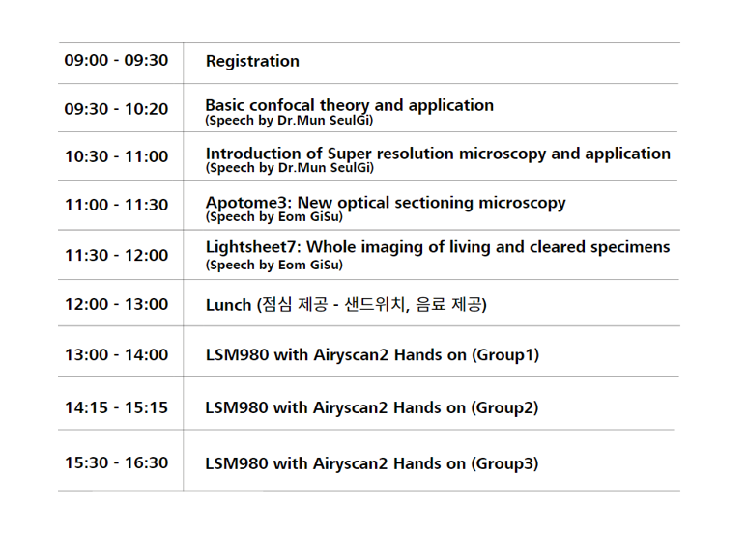Select the 10:30 - 11:00 time cell
This screenshot has width=747, height=560.
116,156
